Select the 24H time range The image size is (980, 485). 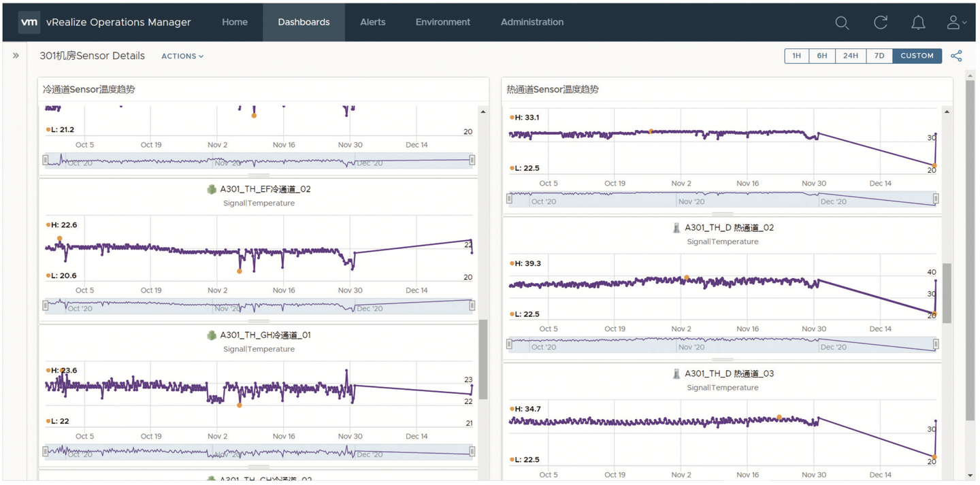850,56
